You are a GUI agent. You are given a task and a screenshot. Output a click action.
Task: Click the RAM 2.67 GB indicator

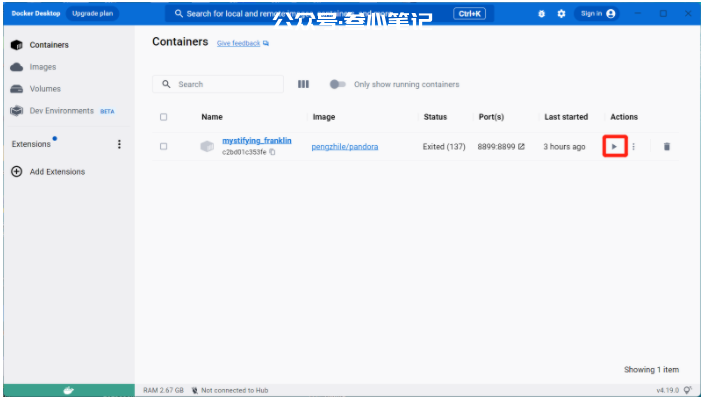pos(163,390)
